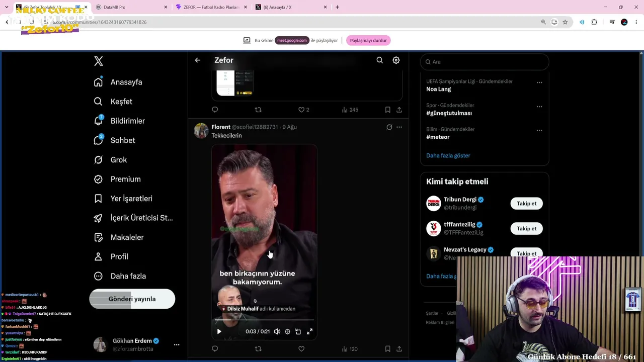Open Zefor community settings gear
The height and width of the screenshot is (362, 644).
point(396,60)
